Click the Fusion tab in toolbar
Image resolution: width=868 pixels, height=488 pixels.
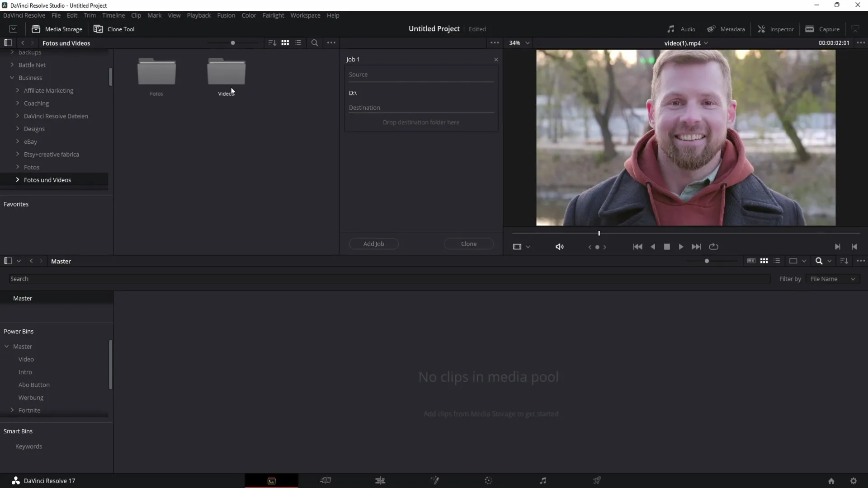click(225, 15)
